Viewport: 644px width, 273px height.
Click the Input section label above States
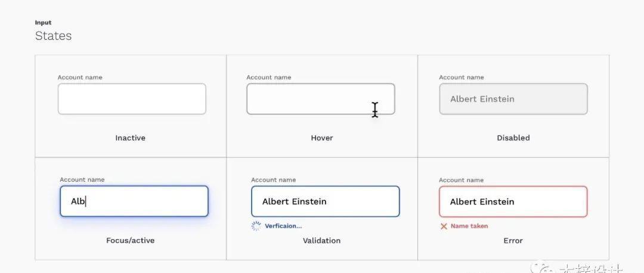click(x=43, y=23)
